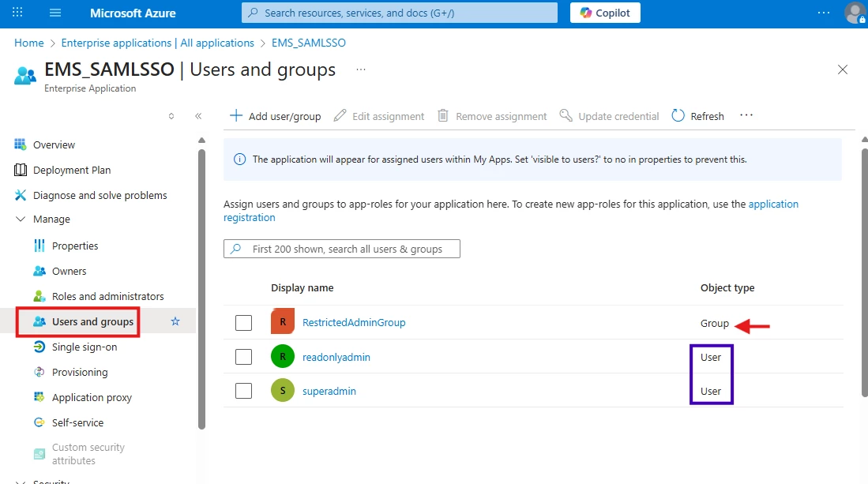Click the Overview grid icon
This screenshot has height=484, width=868.
21,144
